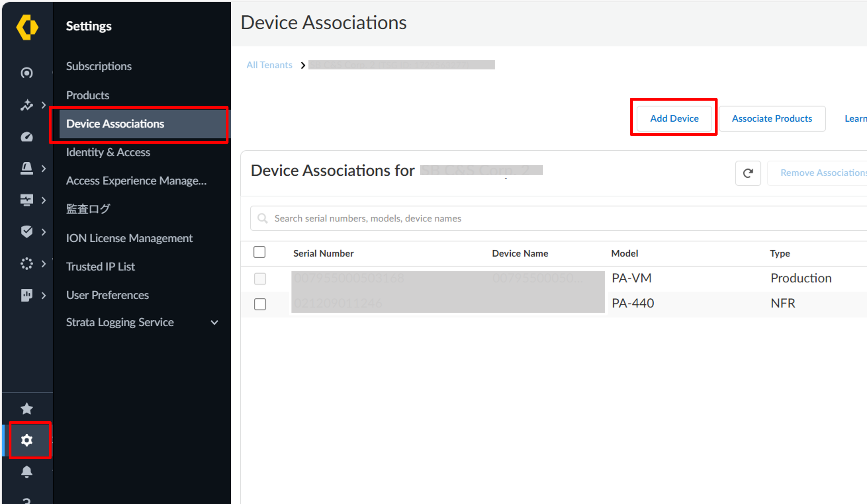Open Strata Logging Service menu item

point(120,322)
